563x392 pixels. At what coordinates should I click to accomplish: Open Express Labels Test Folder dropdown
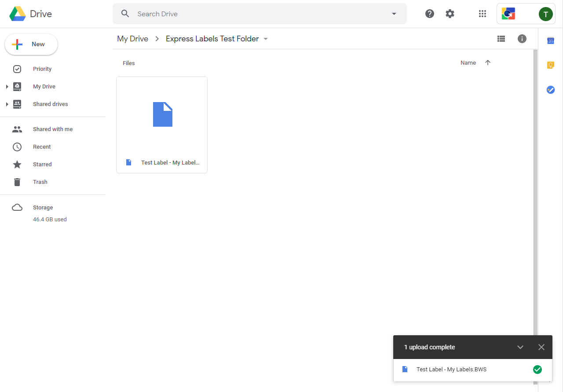coord(266,39)
